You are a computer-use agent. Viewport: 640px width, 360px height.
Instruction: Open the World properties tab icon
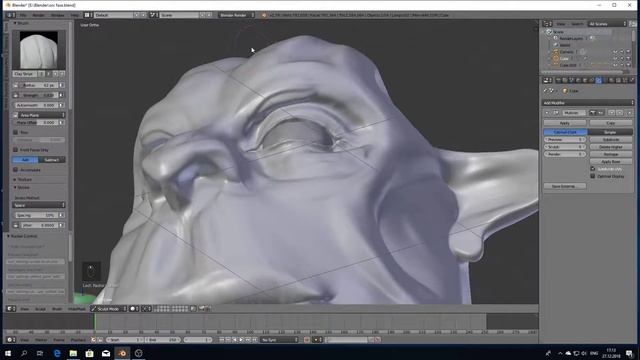click(x=578, y=80)
